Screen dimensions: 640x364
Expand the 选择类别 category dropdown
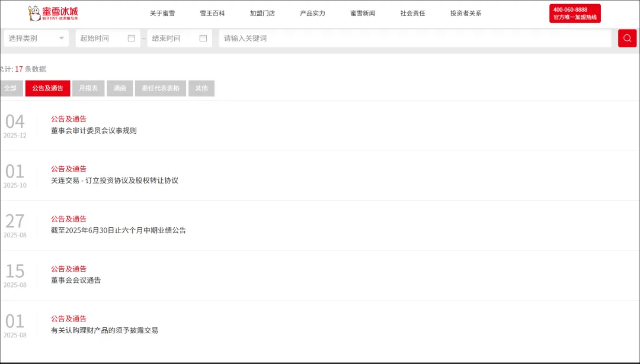36,38
